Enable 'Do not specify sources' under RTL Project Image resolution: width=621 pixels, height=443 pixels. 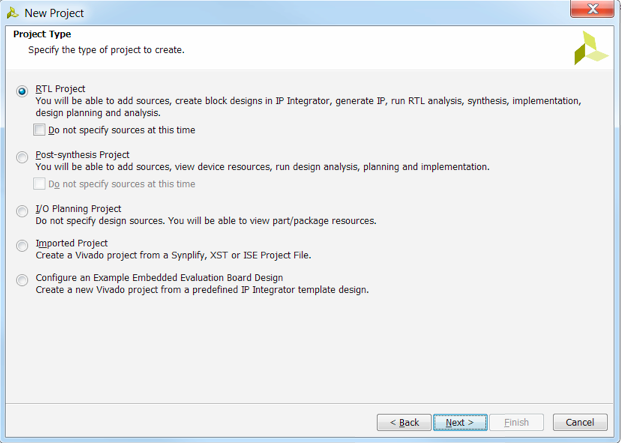click(39, 130)
